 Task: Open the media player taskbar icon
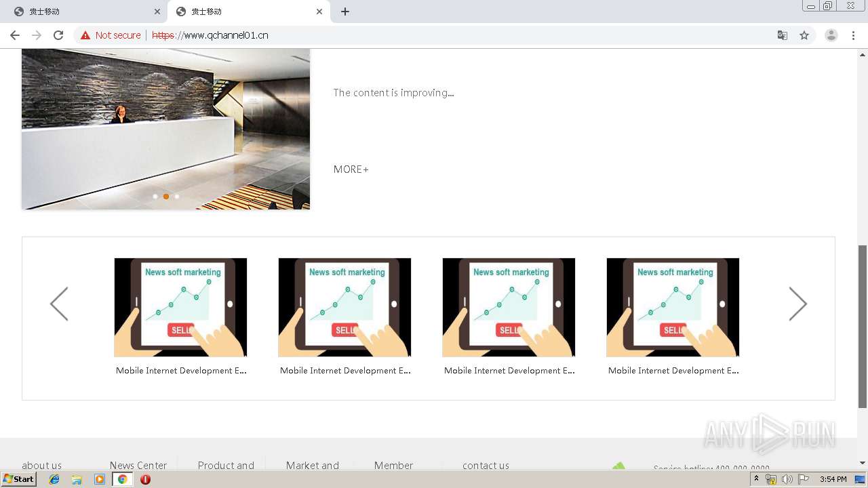coord(100,479)
